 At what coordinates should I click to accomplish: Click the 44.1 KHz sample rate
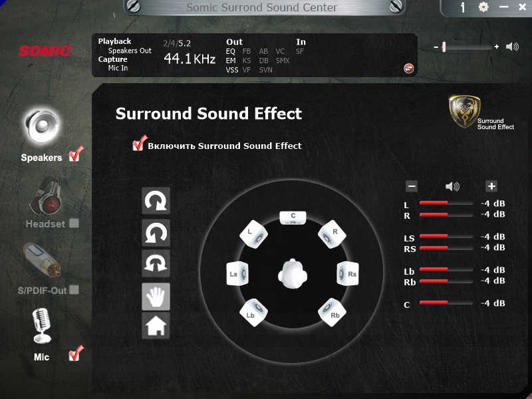click(x=190, y=59)
